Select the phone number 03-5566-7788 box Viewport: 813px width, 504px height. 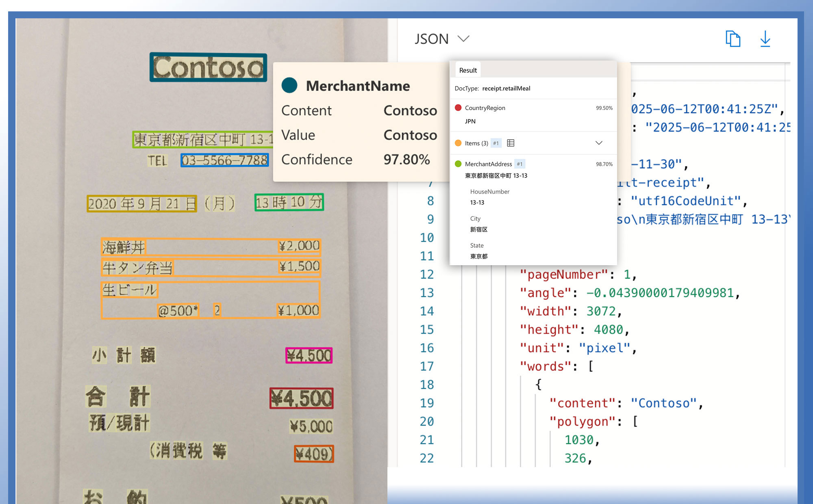click(225, 160)
